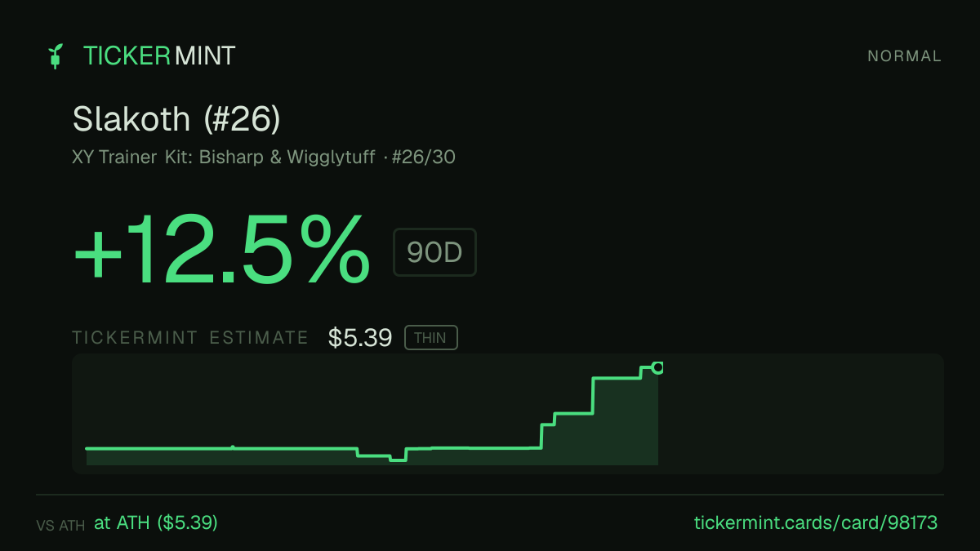Image resolution: width=980 pixels, height=551 pixels.
Task: Click the NORMAL variant label
Action: tap(904, 56)
